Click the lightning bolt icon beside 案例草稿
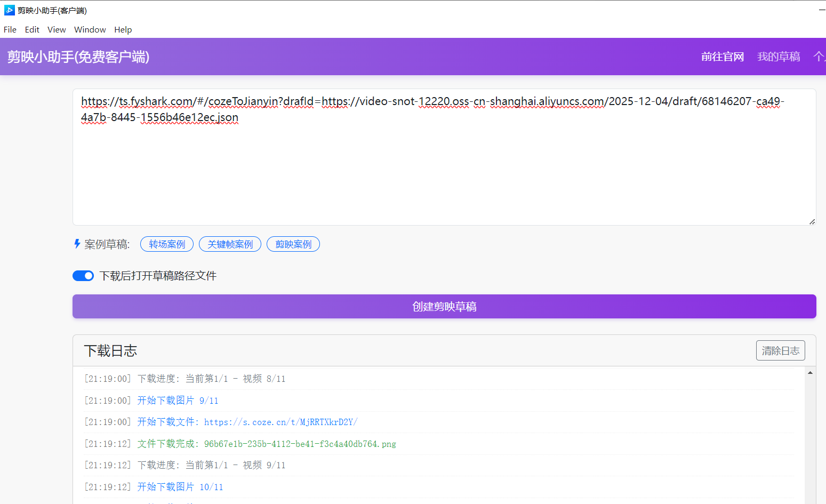 click(77, 244)
